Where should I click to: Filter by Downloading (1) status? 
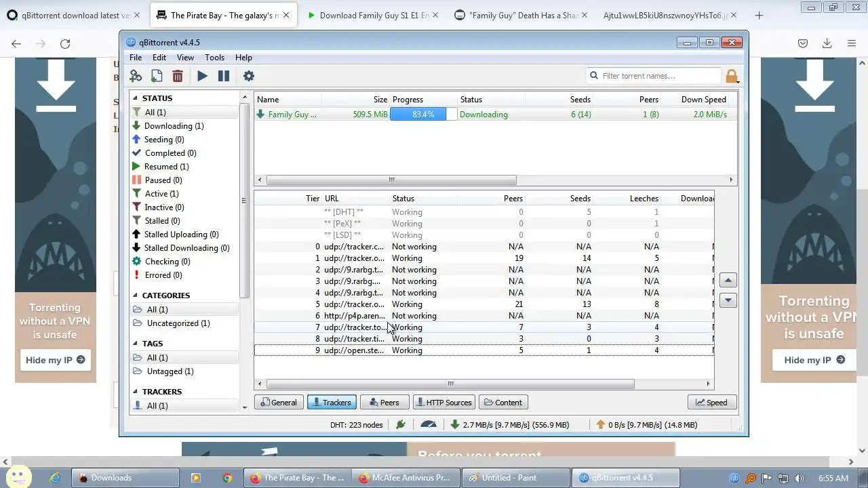pyautogui.click(x=174, y=126)
